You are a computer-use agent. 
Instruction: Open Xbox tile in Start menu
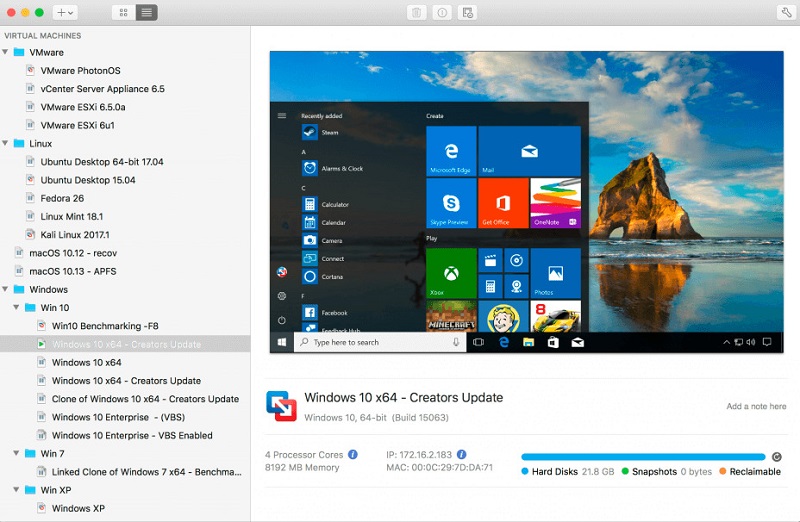point(451,273)
